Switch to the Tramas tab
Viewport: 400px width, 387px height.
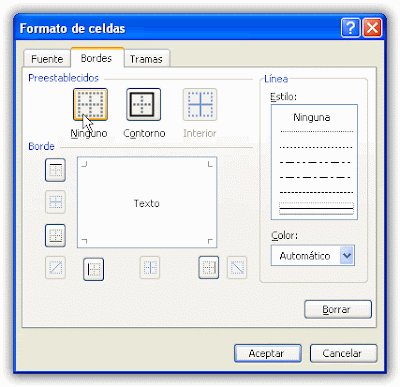pyautogui.click(x=146, y=59)
